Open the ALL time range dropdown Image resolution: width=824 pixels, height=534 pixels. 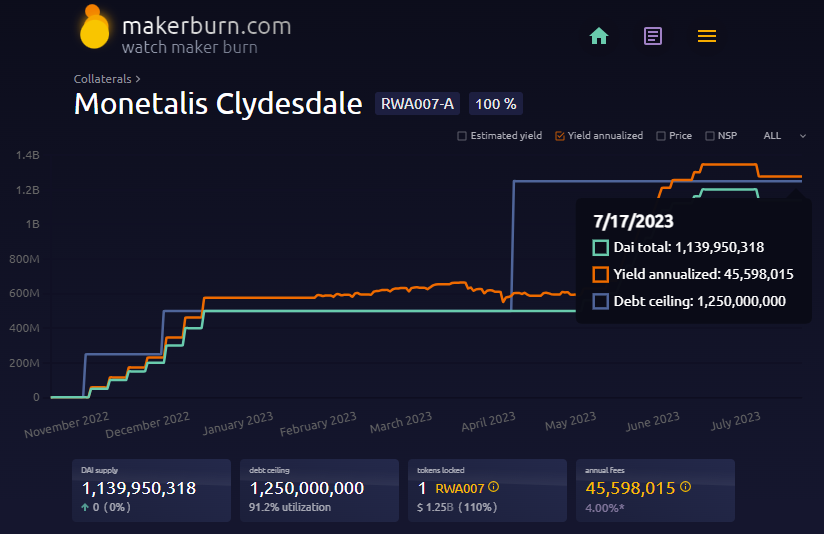coord(785,136)
